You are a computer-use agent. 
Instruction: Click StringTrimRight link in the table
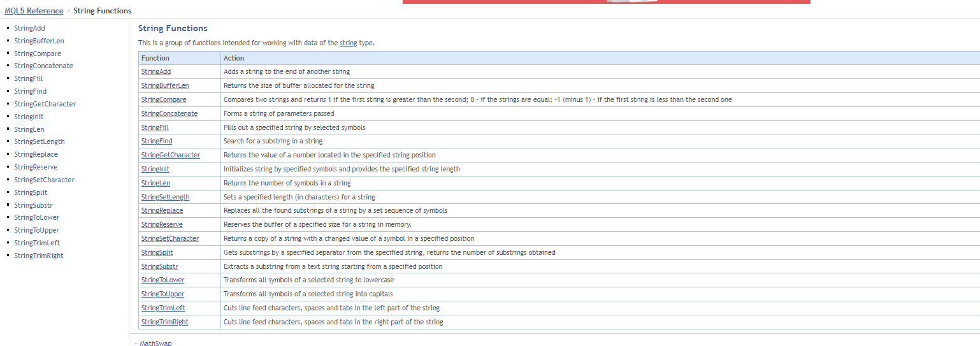point(165,322)
